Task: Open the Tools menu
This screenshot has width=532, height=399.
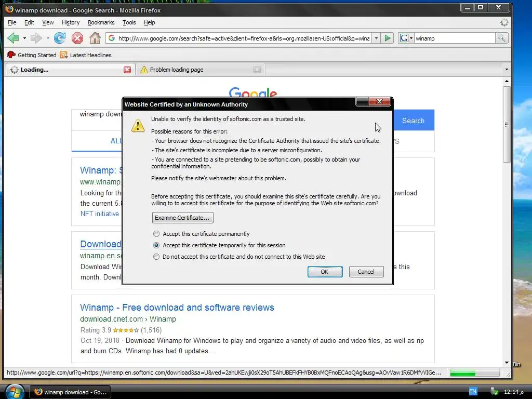Action: click(x=129, y=22)
